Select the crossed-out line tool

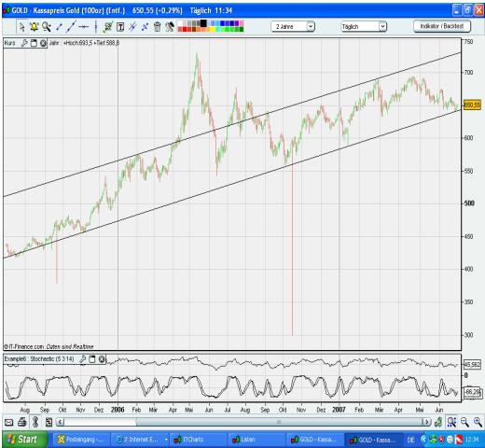tap(132, 27)
